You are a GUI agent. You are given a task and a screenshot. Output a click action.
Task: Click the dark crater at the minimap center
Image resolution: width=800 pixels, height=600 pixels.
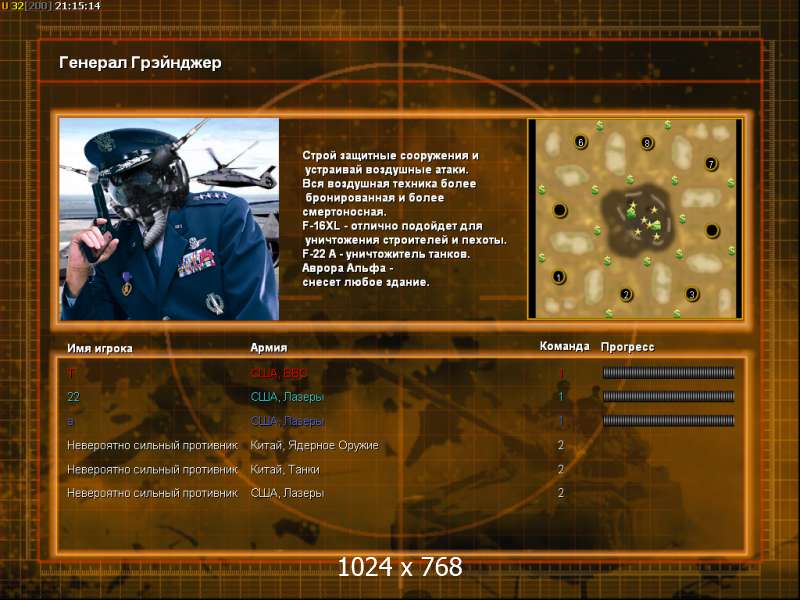tap(639, 220)
